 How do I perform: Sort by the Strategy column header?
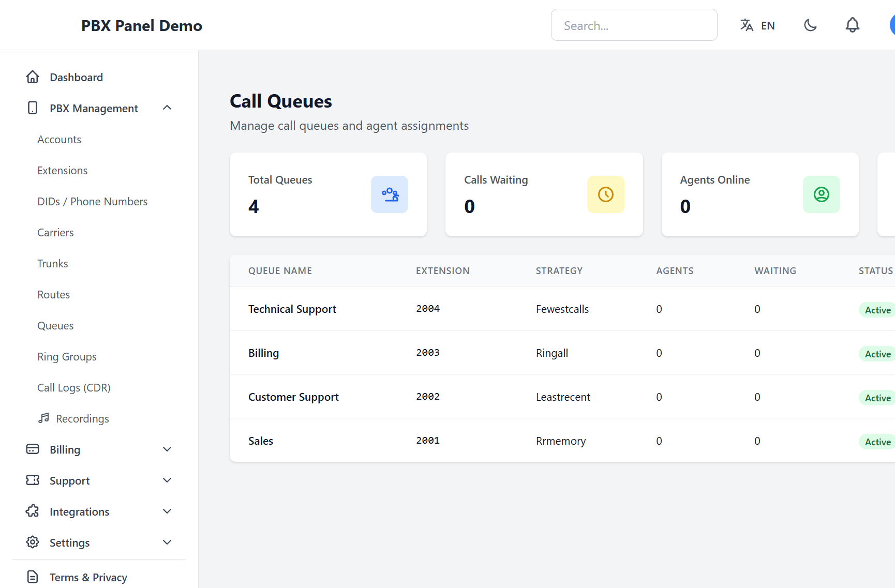[x=559, y=270]
